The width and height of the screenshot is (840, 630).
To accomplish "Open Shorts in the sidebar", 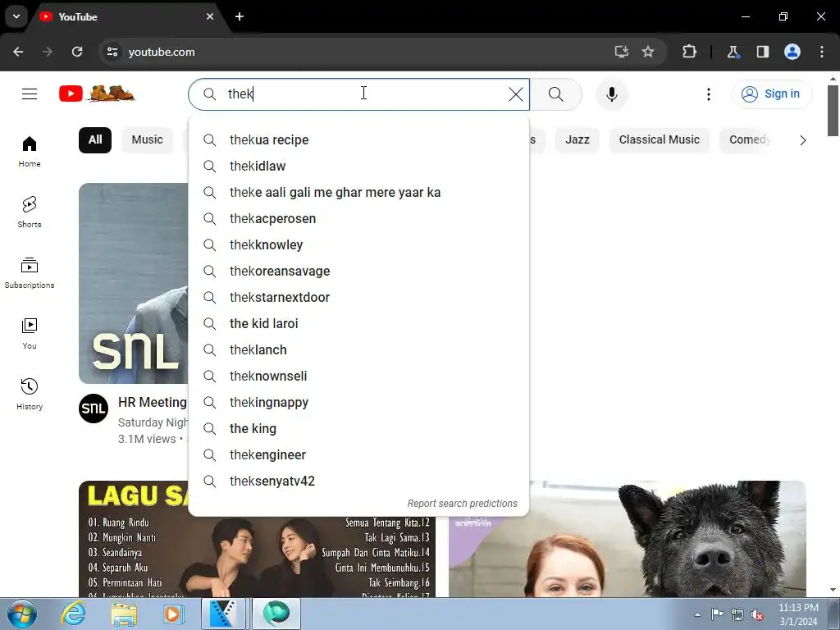I will (30, 212).
